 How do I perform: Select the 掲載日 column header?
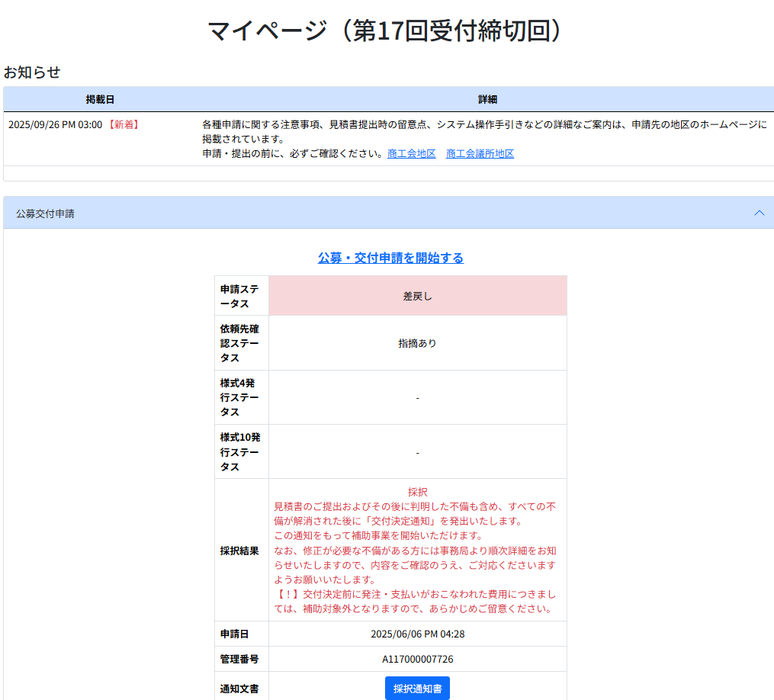pyautogui.click(x=100, y=99)
